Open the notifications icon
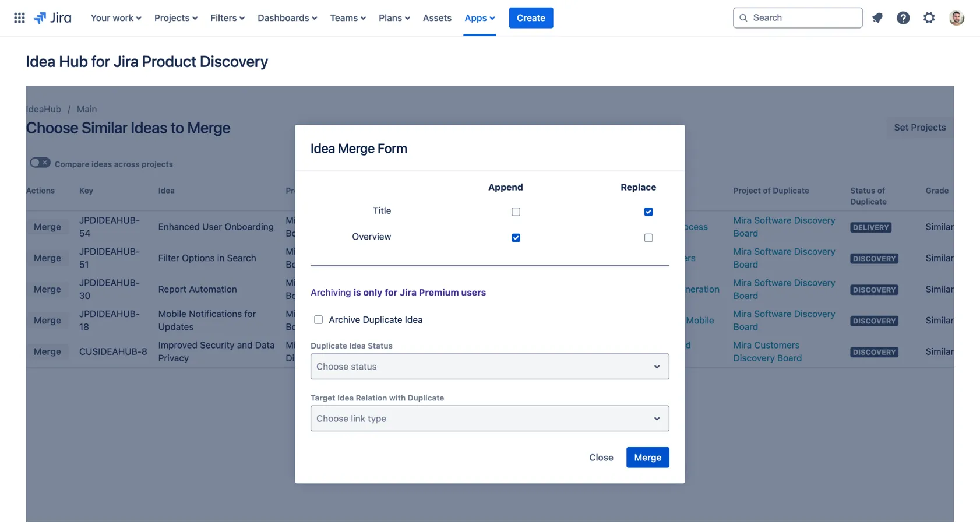The height and width of the screenshot is (524, 980). pos(877,17)
